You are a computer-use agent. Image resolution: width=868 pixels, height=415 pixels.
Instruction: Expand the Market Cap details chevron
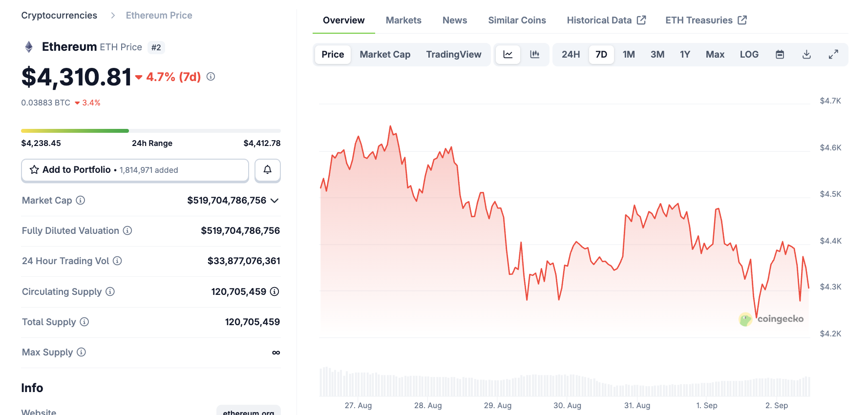(275, 200)
